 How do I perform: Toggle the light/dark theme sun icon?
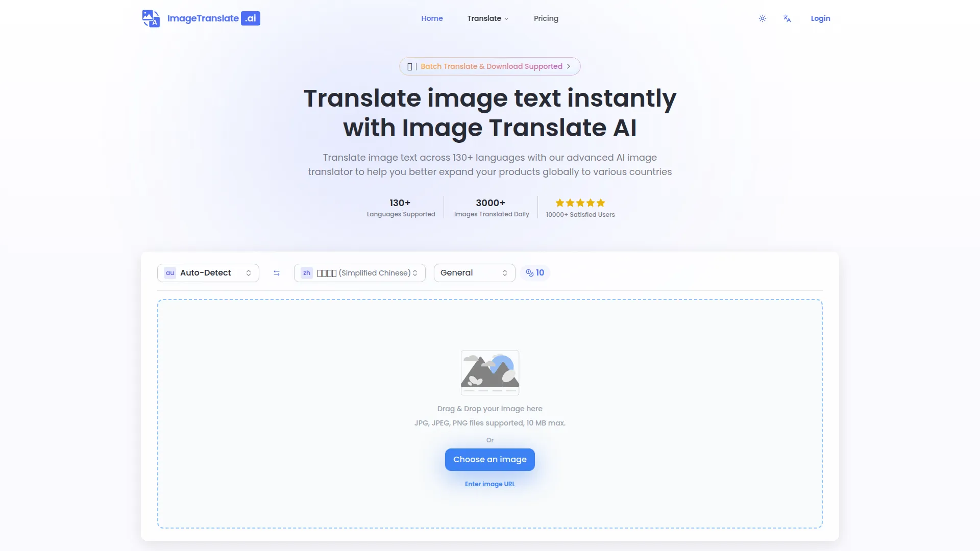[x=762, y=18]
